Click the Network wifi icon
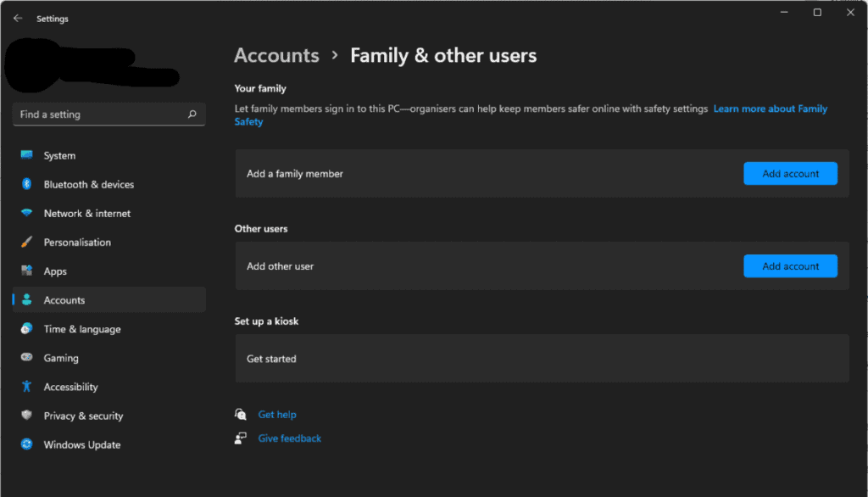This screenshot has width=868, height=497. pyautogui.click(x=26, y=213)
